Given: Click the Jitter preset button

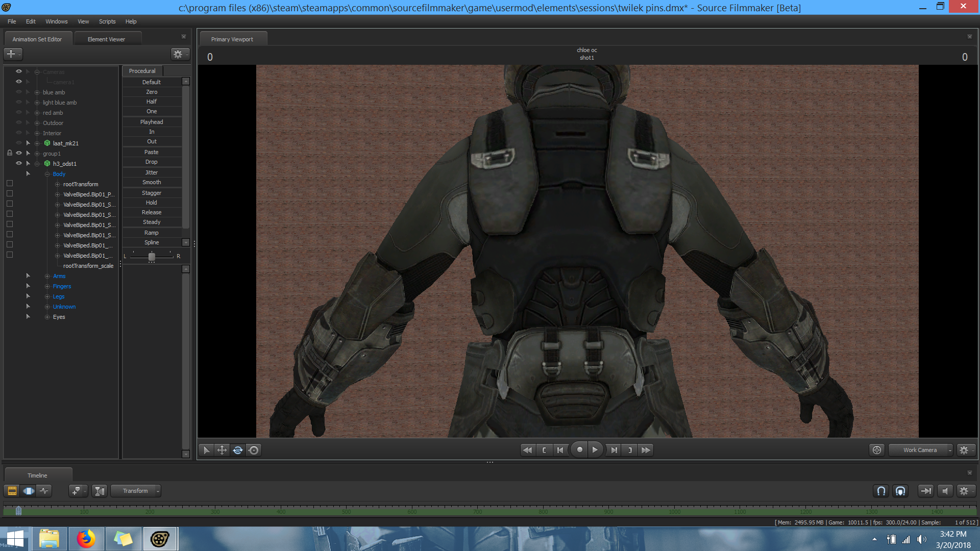Looking at the screenshot, I should [x=152, y=172].
